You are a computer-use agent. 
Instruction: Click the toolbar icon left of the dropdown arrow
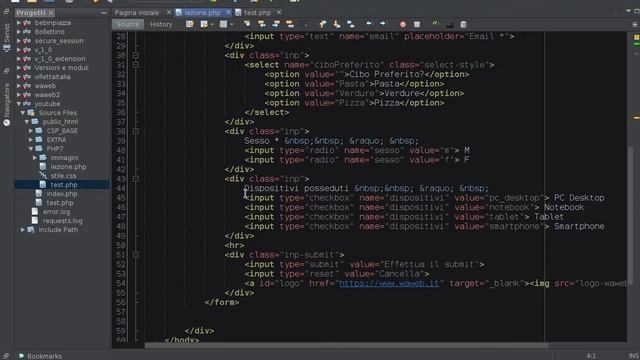pyautogui.click(x=204, y=24)
